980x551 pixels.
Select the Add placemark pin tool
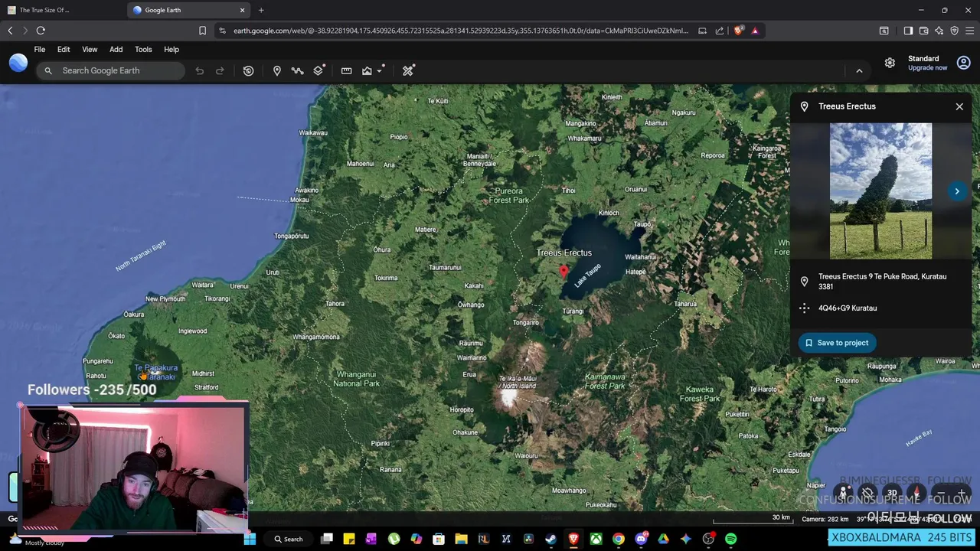click(277, 70)
